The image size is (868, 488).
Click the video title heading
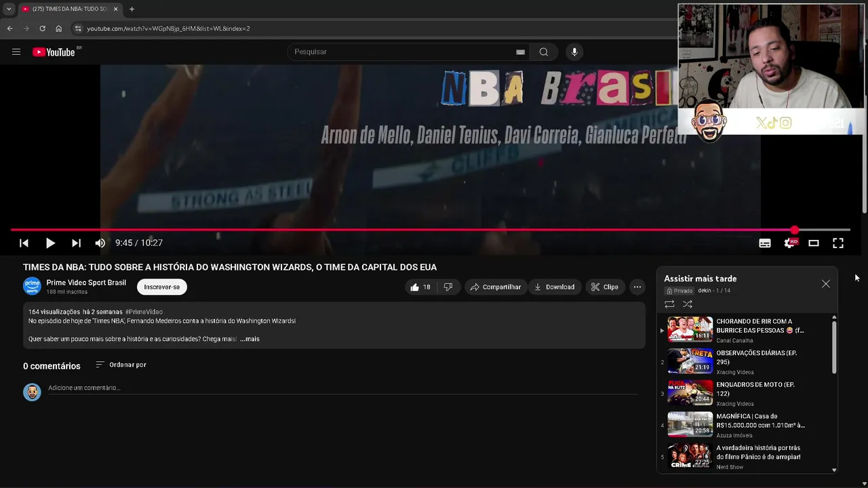(230, 267)
